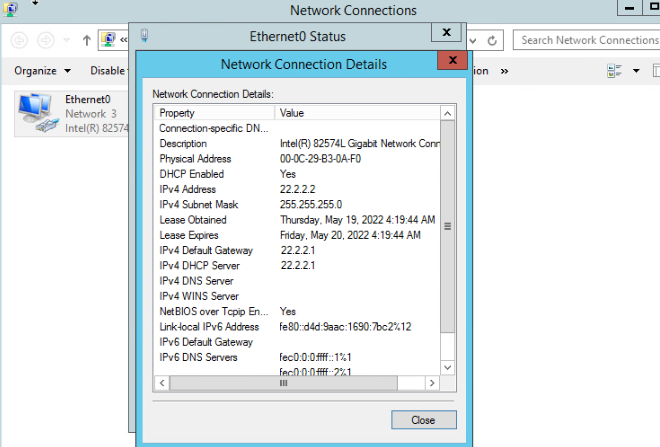Open the address bar history dropdown
This screenshot has width=660, height=447.
473,41
